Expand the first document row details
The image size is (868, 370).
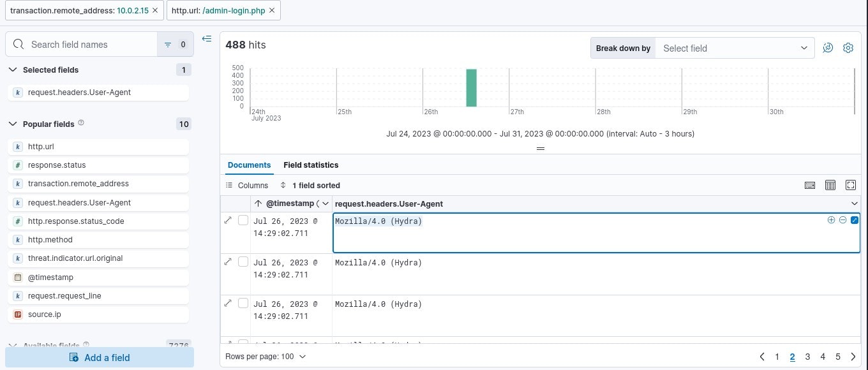(228, 220)
